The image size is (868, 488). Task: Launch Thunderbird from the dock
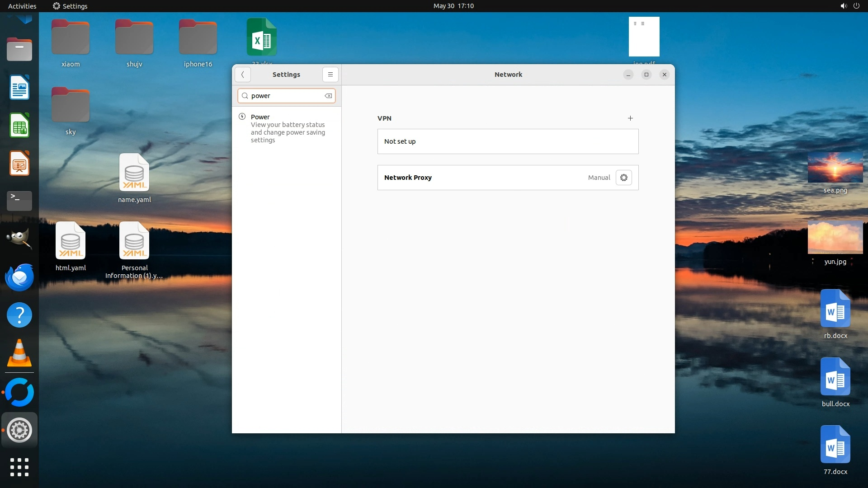19,277
